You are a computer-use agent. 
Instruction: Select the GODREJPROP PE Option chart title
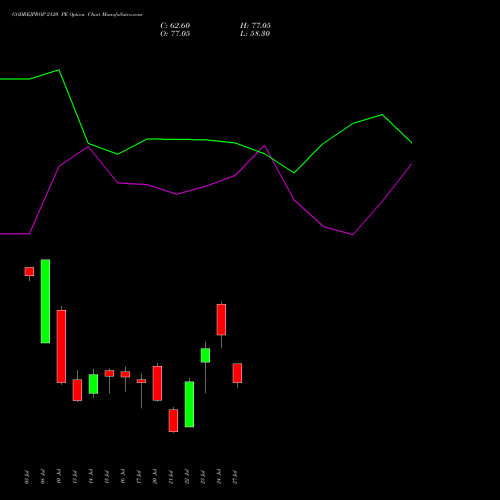click(77, 14)
